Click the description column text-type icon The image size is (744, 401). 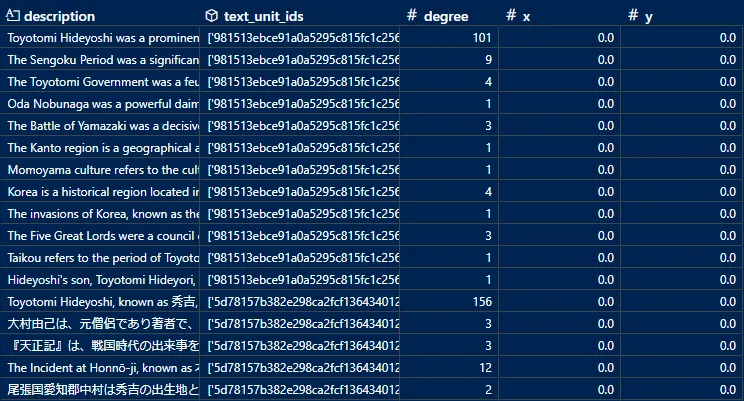coord(12,16)
